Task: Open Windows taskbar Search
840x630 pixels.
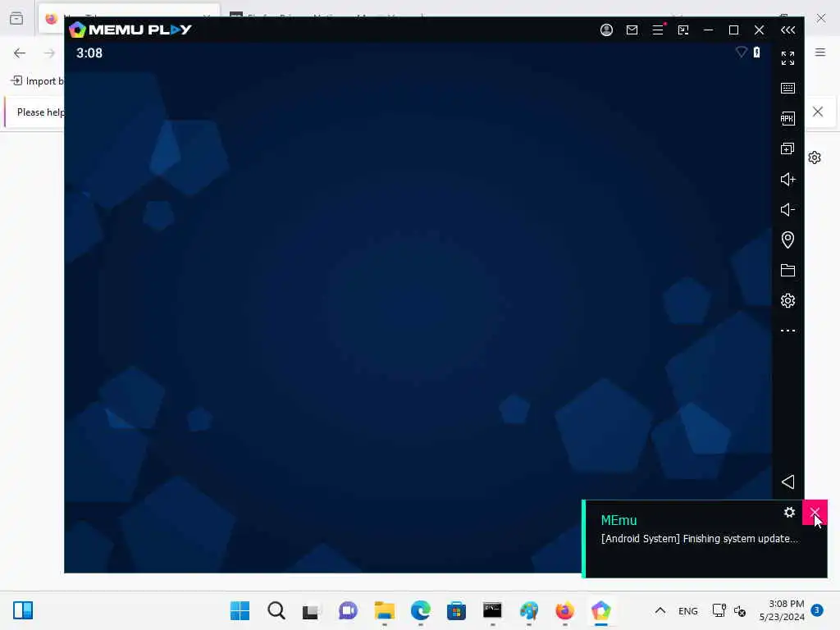Action: pyautogui.click(x=276, y=610)
